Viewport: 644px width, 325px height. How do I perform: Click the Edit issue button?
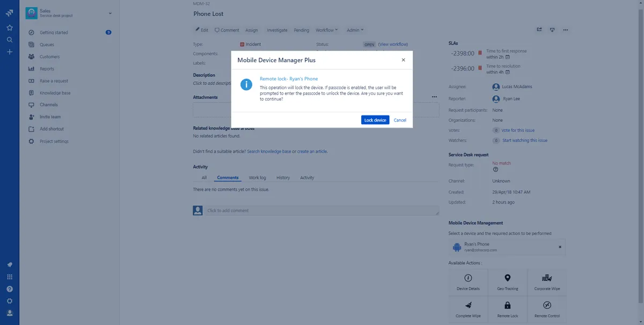(x=202, y=30)
